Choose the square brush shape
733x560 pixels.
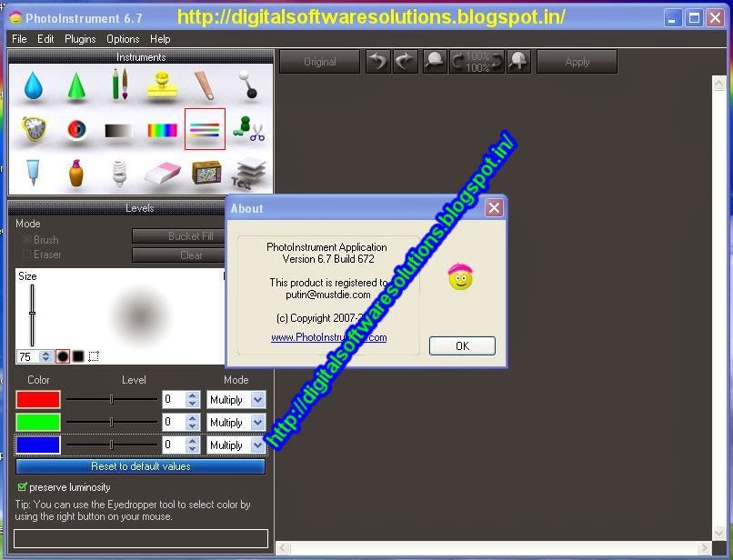78,356
